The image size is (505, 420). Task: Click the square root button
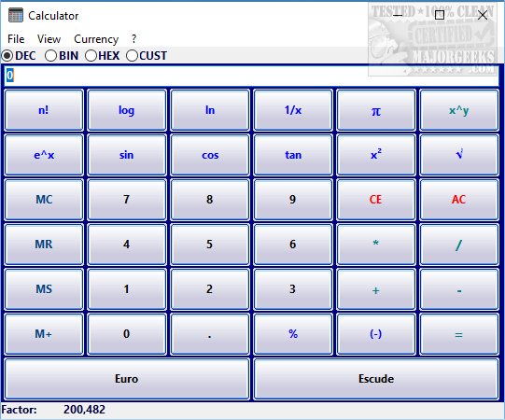[x=459, y=155]
